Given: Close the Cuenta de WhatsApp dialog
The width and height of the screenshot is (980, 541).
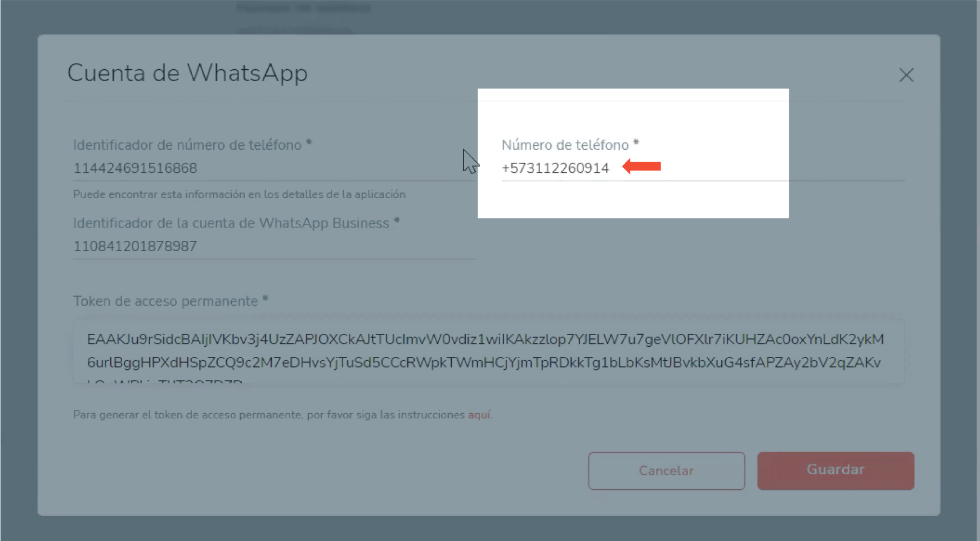Looking at the screenshot, I should coord(906,75).
